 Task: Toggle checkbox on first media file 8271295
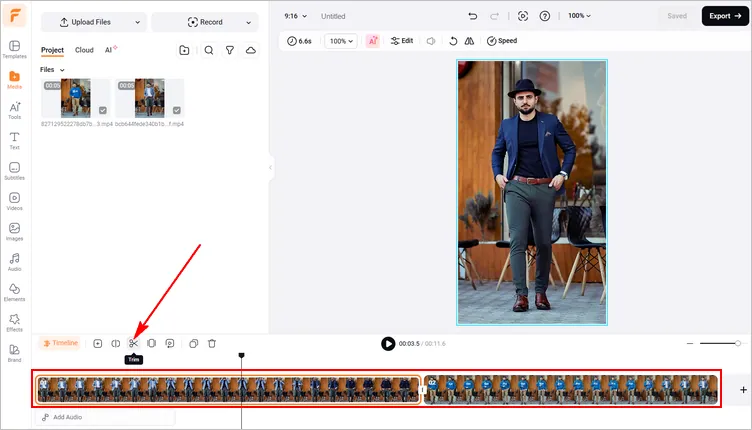[x=103, y=110]
